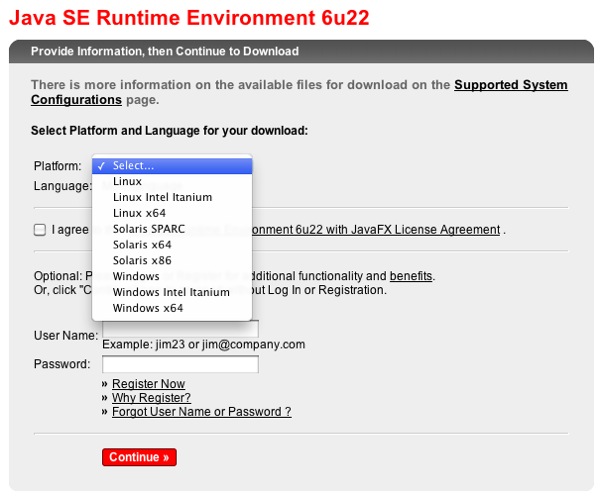Select Linux from the Platform dropdown
600x496 pixels.
[172, 181]
